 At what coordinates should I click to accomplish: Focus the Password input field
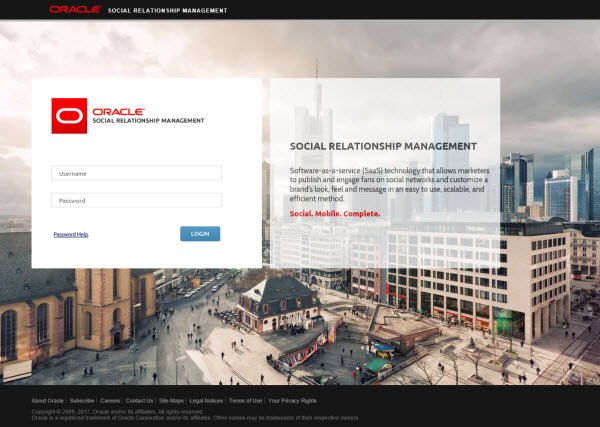pos(136,200)
